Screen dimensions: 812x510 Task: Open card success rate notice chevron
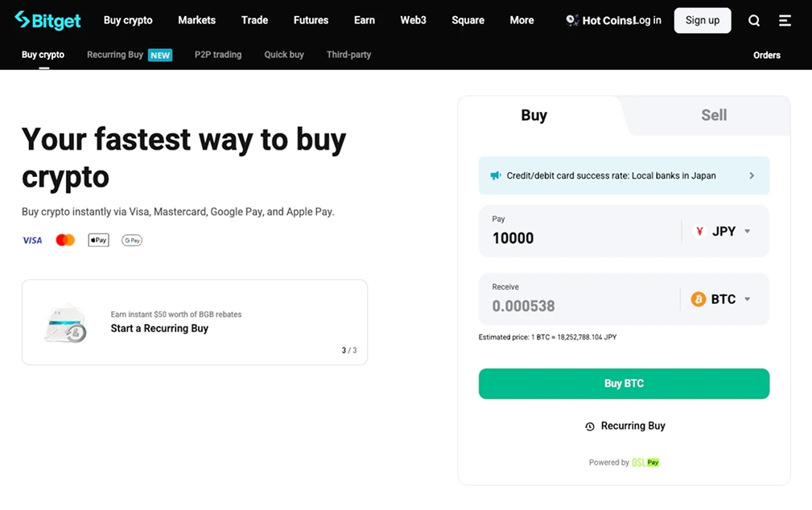pos(752,175)
